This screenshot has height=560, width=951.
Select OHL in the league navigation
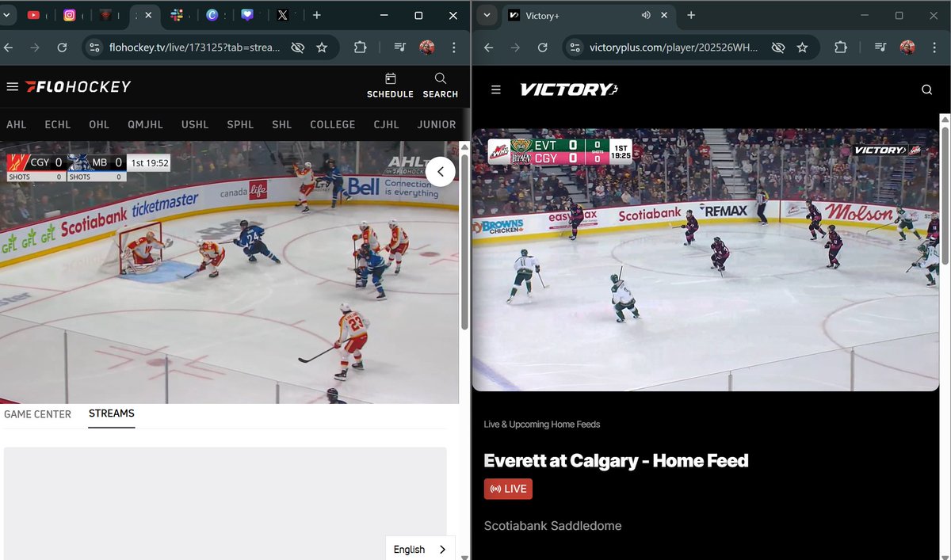(x=99, y=124)
